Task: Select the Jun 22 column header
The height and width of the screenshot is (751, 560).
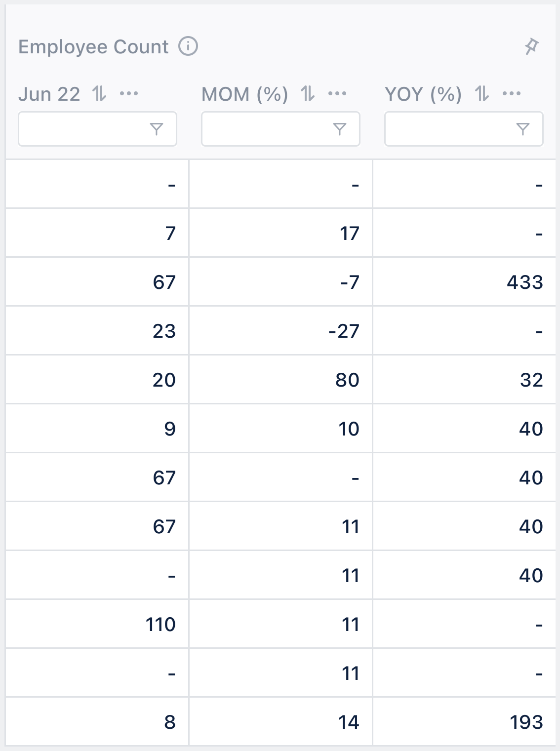Action: (49, 94)
